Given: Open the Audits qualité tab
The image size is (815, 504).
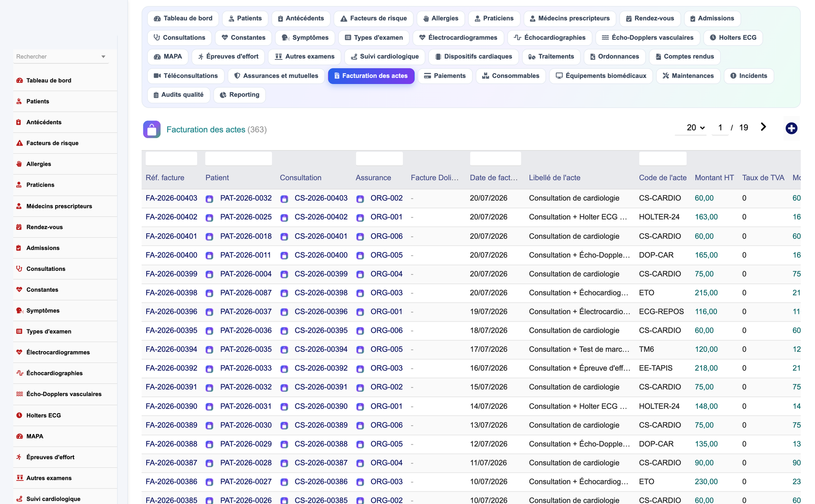Looking at the screenshot, I should tap(179, 95).
